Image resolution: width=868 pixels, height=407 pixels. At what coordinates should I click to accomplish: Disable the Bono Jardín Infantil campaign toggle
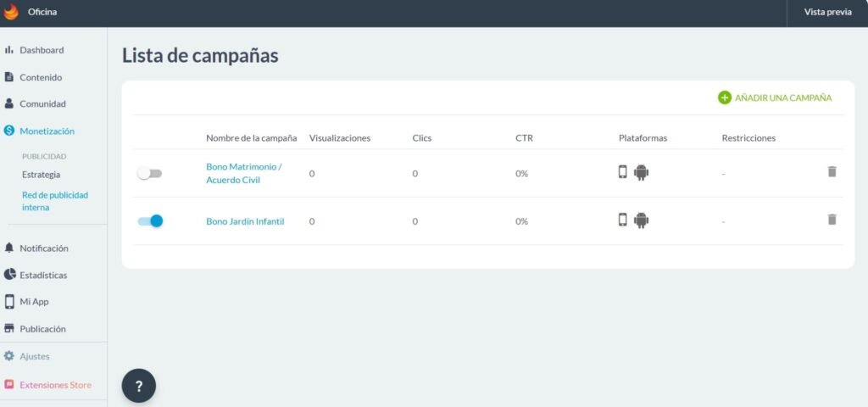[150, 220]
